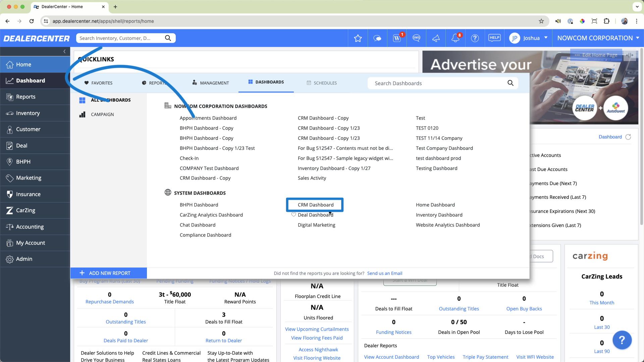The width and height of the screenshot is (644, 362).
Task: Open Reports in the sidebar
Action: click(x=35, y=97)
